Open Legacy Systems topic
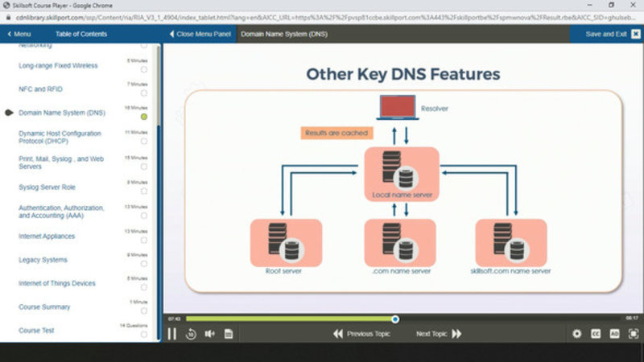644x362 pixels. point(43,260)
